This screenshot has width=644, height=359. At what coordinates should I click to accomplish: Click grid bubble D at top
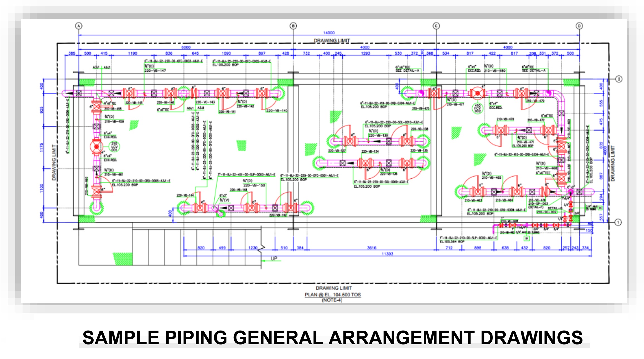(579, 26)
